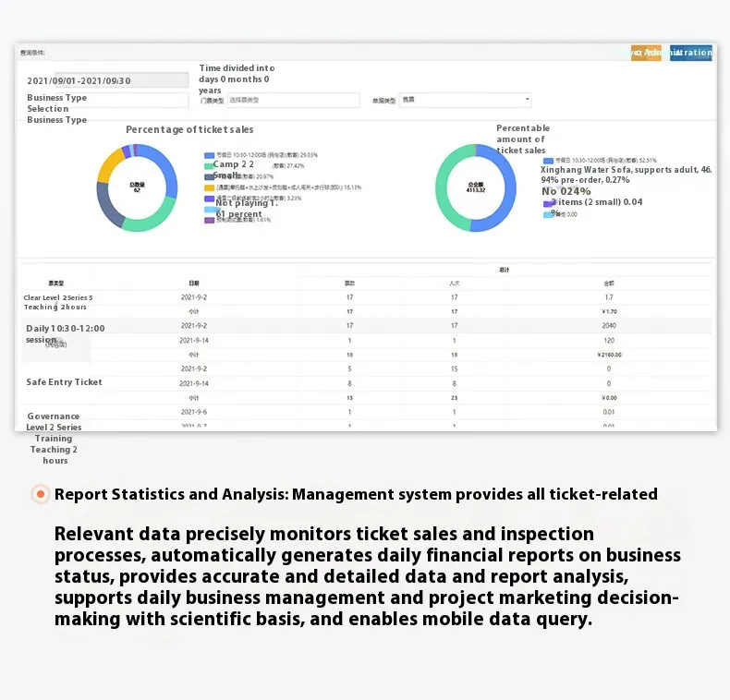Click blue legend marker for 29.03% ticket sales

pyautogui.click(x=210, y=155)
